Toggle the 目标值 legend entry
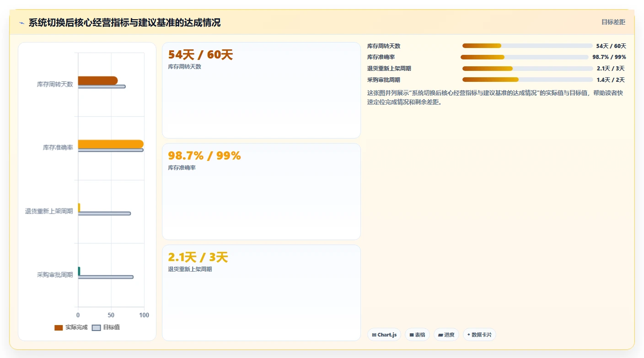644x358 pixels. (x=106, y=327)
